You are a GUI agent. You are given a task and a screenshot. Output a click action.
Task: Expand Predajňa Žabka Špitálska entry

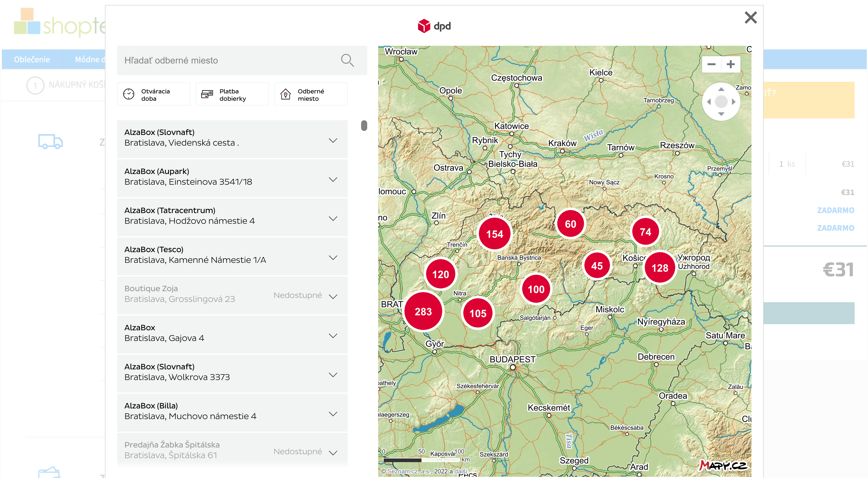[x=333, y=453]
